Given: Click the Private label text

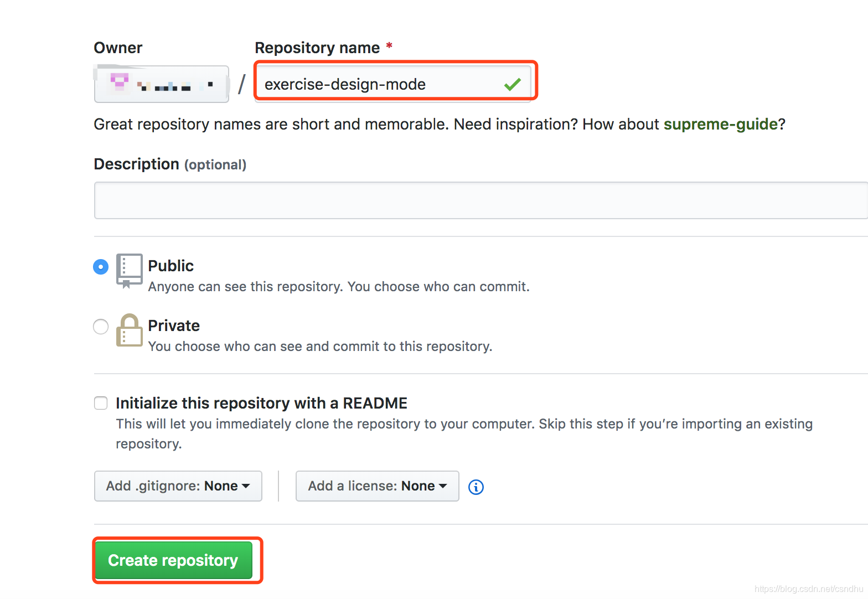Looking at the screenshot, I should pos(174,326).
